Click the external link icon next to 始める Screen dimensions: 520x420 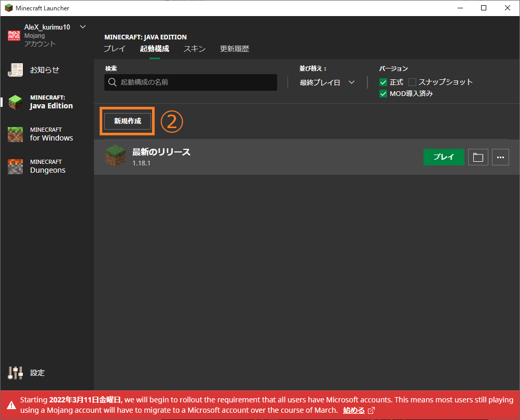coord(372,411)
